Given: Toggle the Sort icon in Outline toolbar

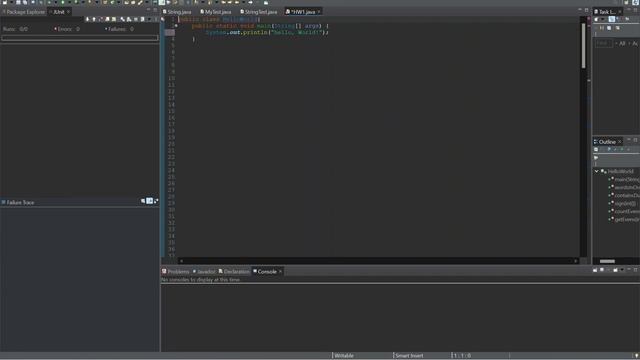Looking at the screenshot, I should tap(602, 149).
